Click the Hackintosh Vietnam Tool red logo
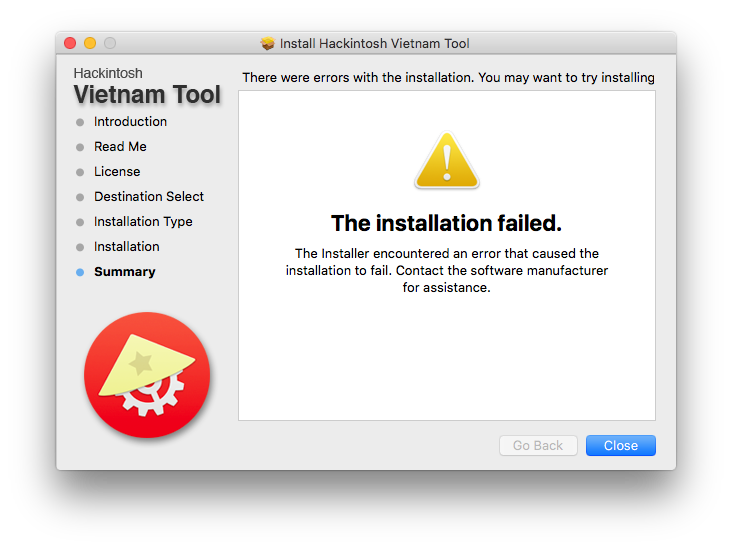The image size is (732, 550). (x=147, y=374)
